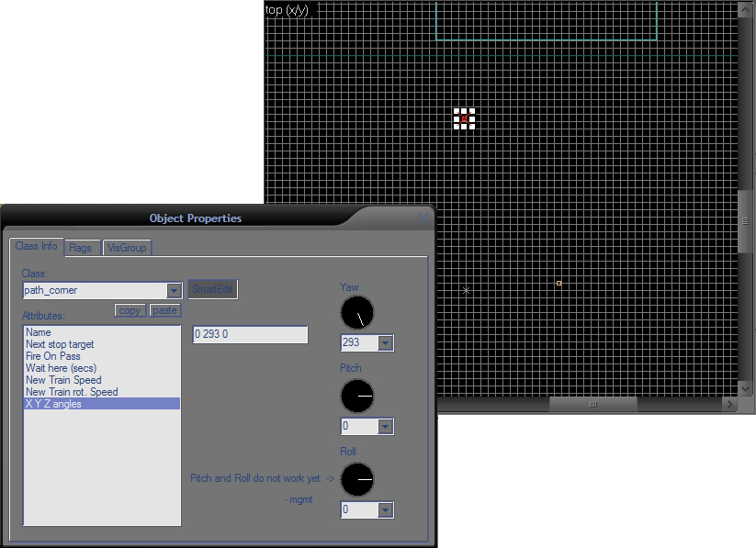Expand the Yaw 293 dropdown

[x=386, y=343]
